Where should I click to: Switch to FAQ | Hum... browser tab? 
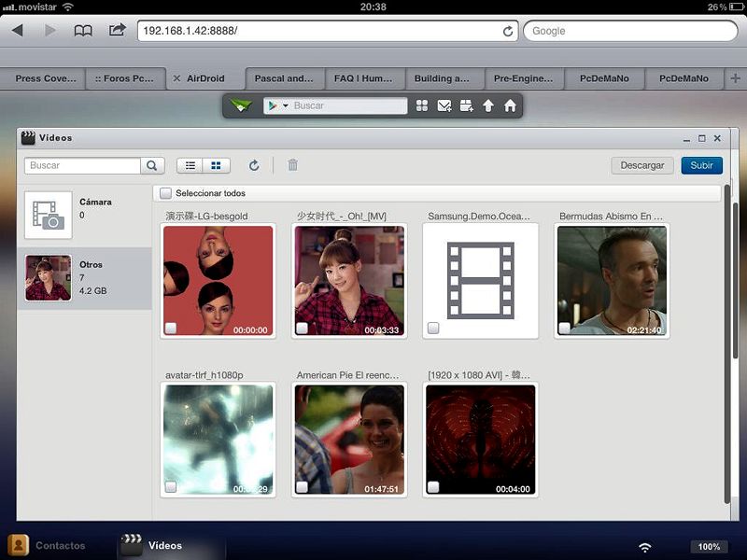point(364,78)
